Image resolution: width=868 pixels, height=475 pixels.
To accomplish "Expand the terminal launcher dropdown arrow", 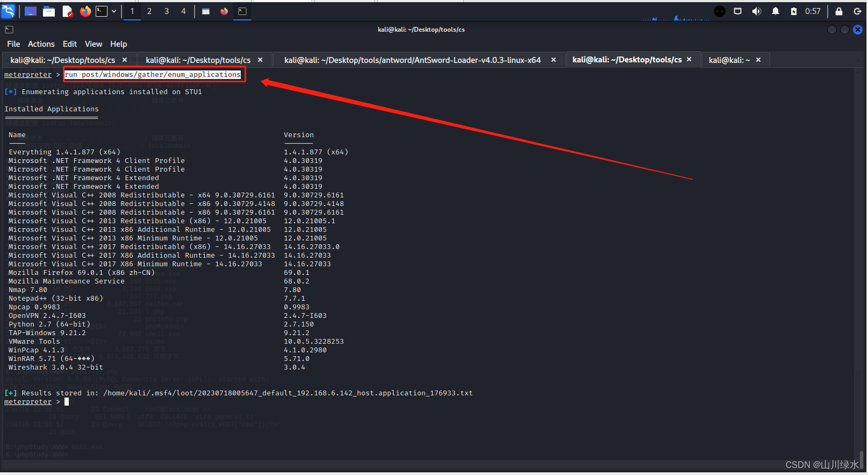I will click(x=114, y=11).
